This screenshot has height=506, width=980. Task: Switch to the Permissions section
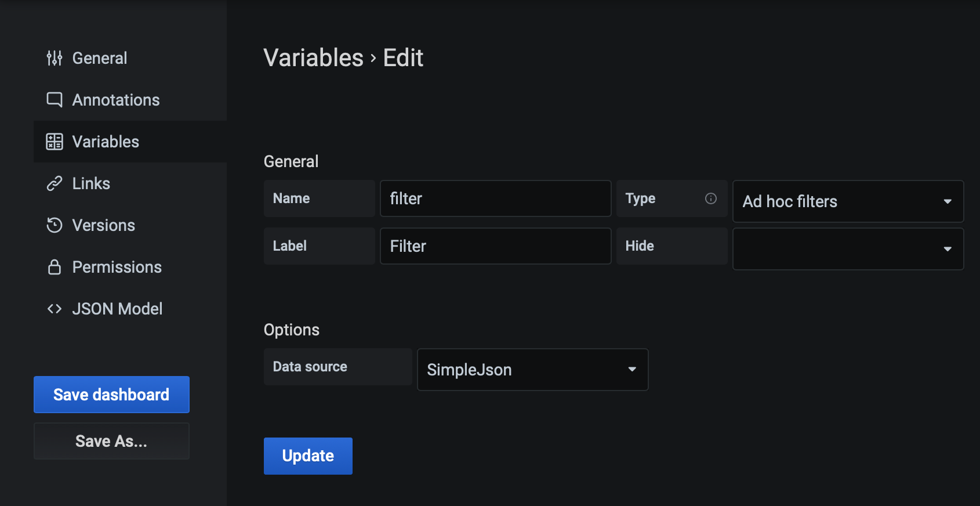(x=117, y=267)
